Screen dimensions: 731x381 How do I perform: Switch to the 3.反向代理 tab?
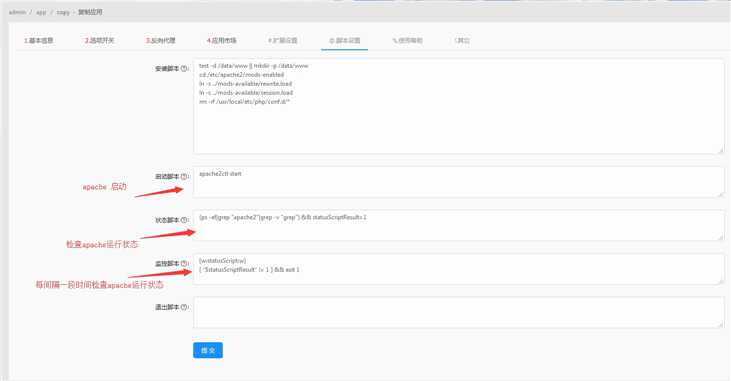160,41
